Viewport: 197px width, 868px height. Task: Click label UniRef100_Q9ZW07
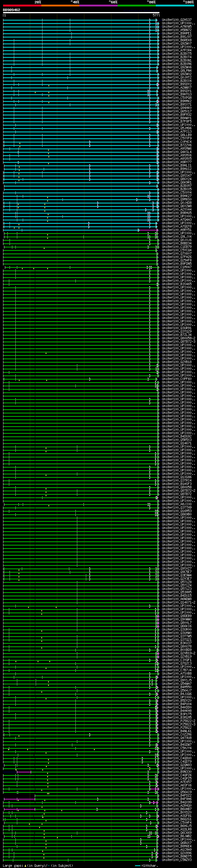pos(176,43)
